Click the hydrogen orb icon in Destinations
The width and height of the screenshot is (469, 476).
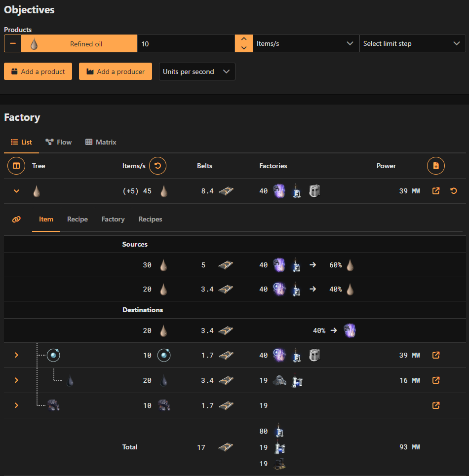pos(350,330)
